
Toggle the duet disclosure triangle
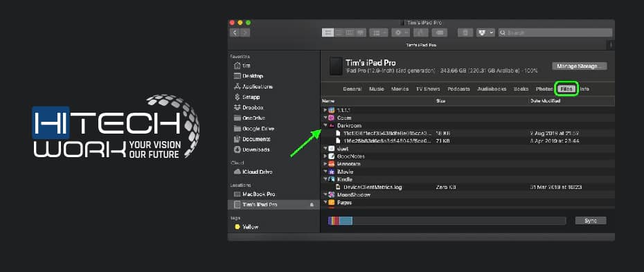(325, 149)
